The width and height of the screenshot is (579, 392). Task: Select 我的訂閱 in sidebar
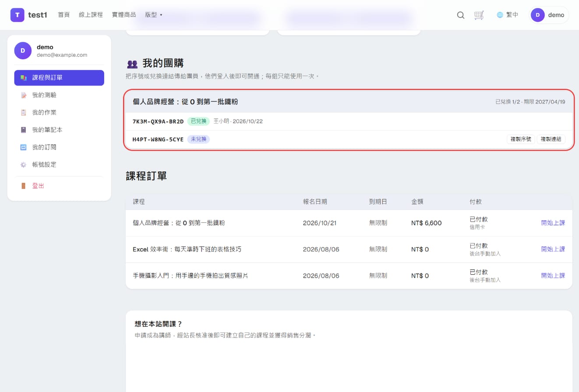(59, 147)
